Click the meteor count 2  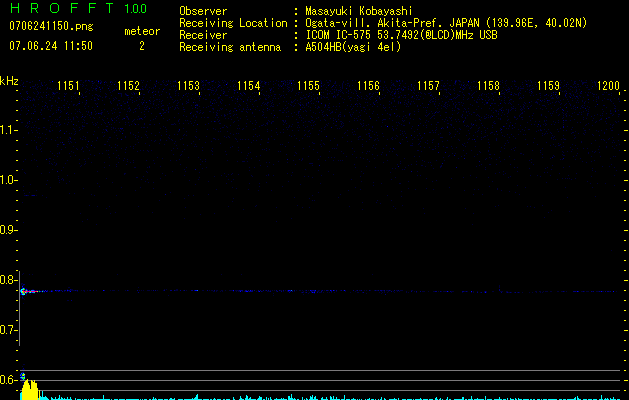(x=142, y=46)
